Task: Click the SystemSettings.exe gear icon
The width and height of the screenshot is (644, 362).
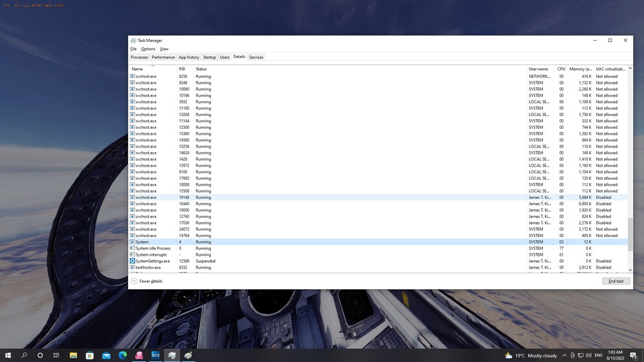Action: 132,261
